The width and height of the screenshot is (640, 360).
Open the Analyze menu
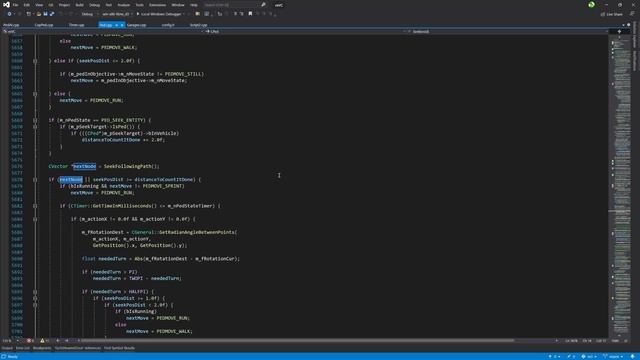point(124,5)
